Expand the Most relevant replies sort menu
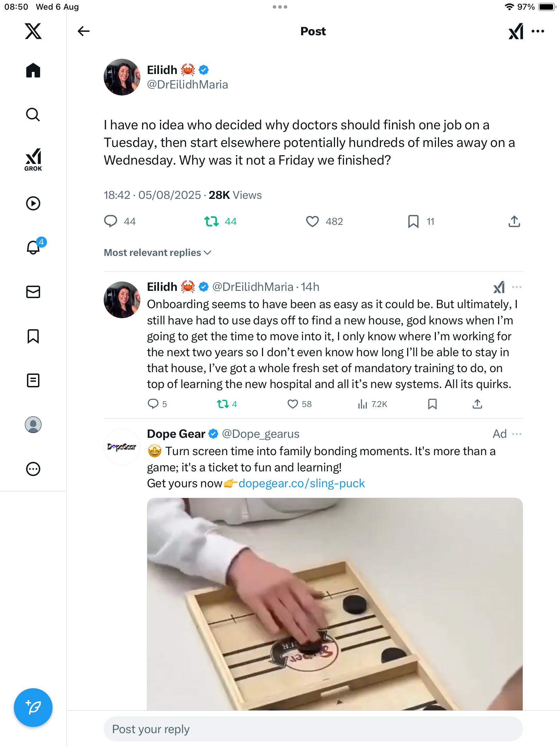This screenshot has height=747, width=560. click(x=158, y=253)
